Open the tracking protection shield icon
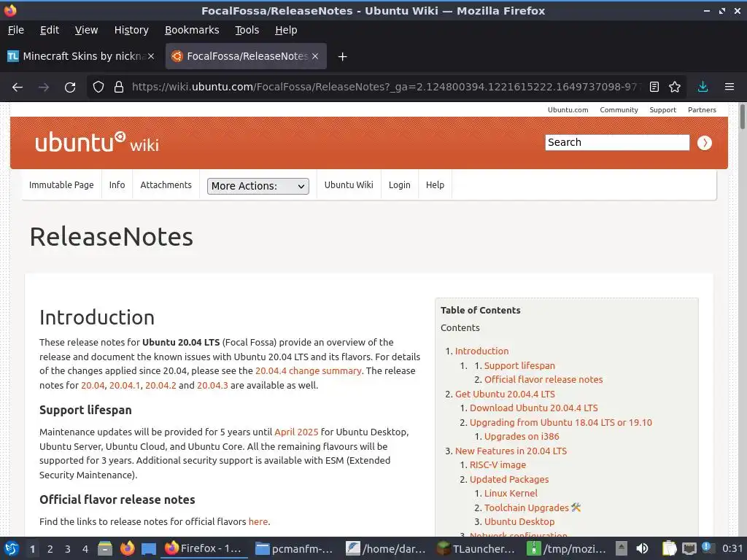Screen dimensions: 747x560 [x=98, y=87]
